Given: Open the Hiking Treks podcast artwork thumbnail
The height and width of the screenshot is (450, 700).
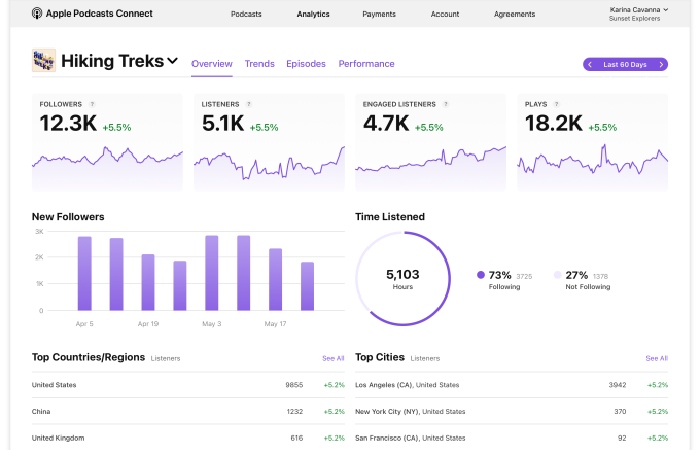Looking at the screenshot, I should point(44,60).
